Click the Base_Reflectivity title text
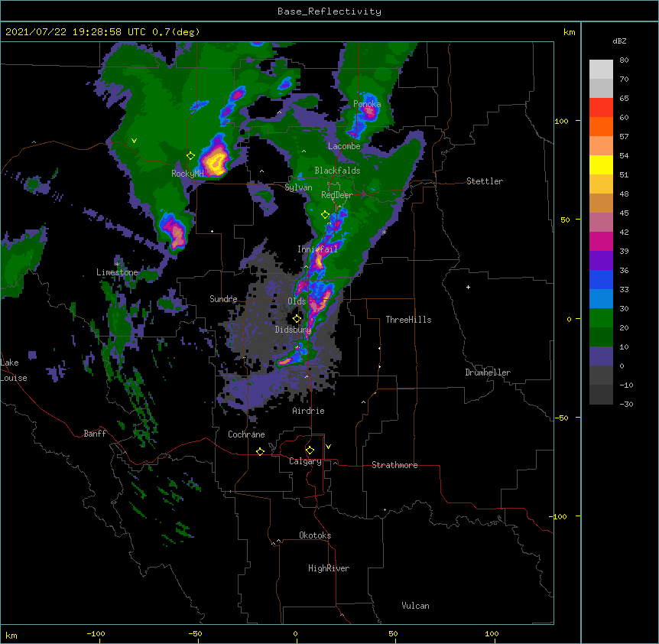Viewport: 659px width, 644px height. pyautogui.click(x=329, y=11)
